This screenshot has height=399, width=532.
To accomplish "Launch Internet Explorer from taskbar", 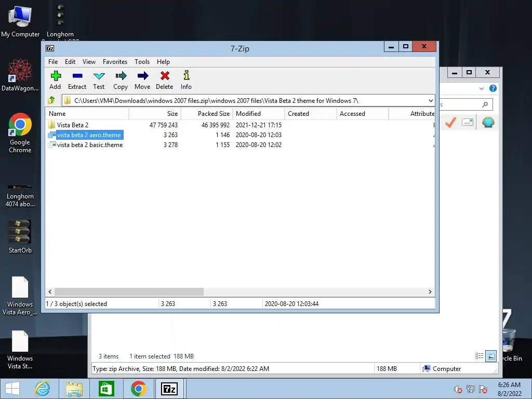I will tap(43, 389).
